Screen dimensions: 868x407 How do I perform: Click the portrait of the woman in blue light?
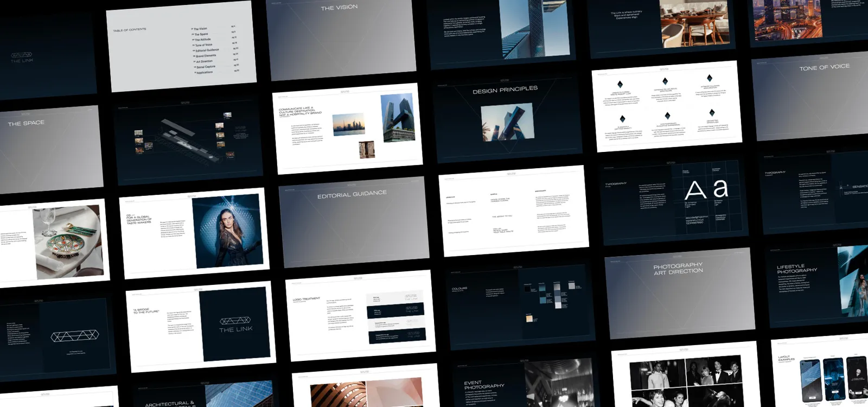coord(228,231)
